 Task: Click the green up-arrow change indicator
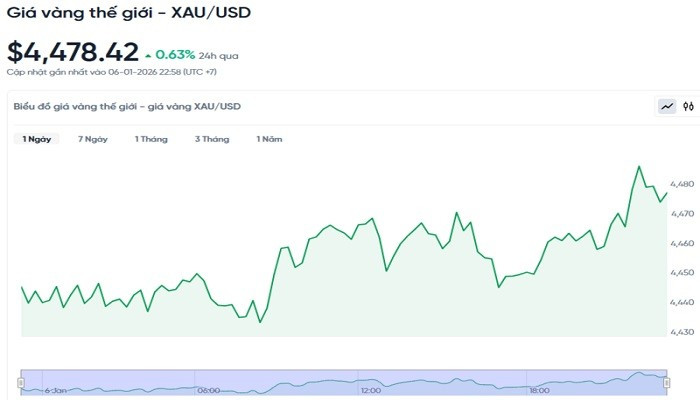pos(149,55)
